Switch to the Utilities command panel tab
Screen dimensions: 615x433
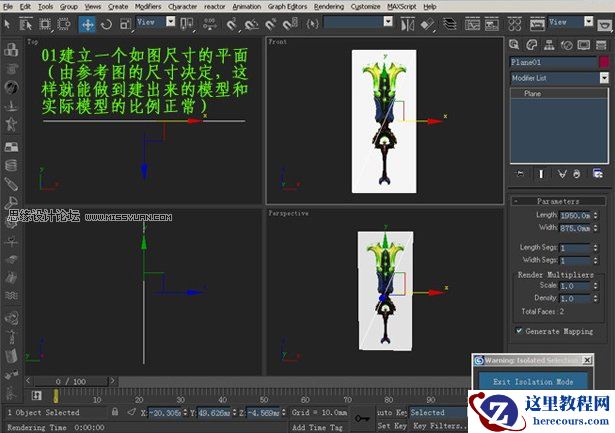[x=601, y=45]
